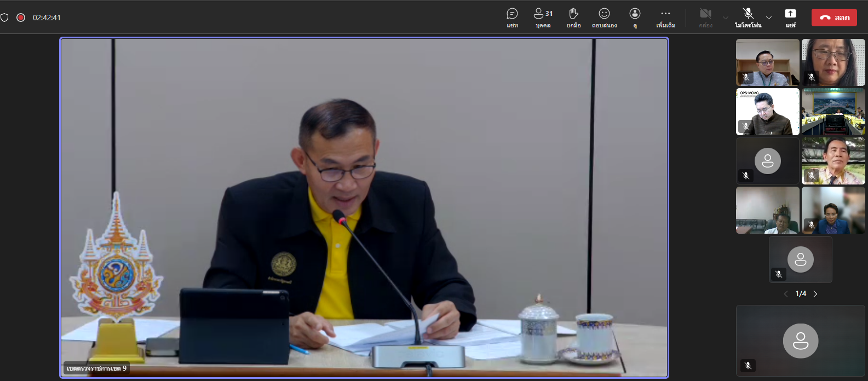868x381 pixels.
Task: Open the chat (แชท) panel
Action: tap(512, 18)
